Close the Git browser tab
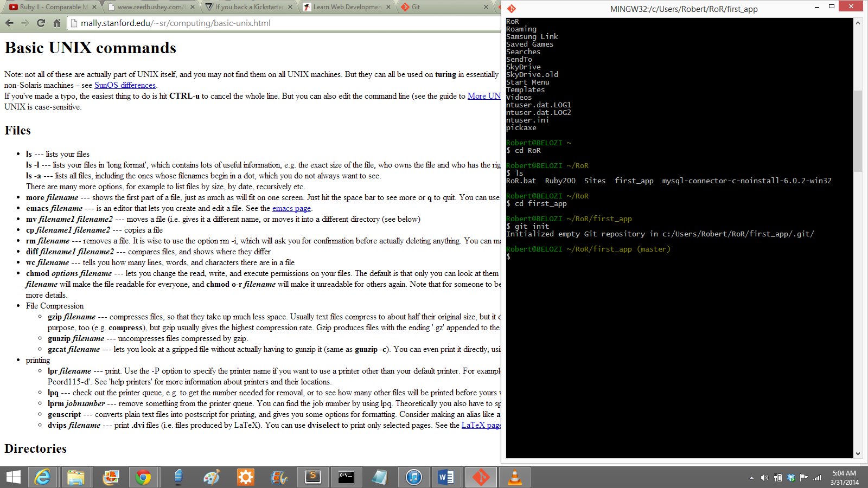868x488 pixels. [486, 7]
